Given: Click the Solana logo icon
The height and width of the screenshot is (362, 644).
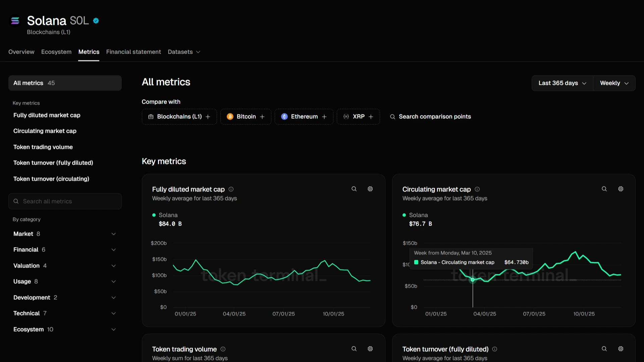Looking at the screenshot, I should click(x=15, y=21).
